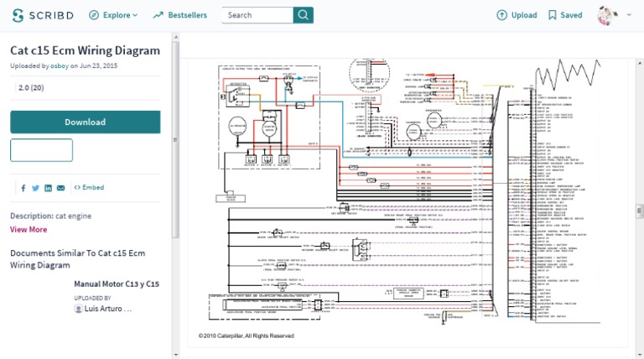Expand description with View More
The image size is (644, 359).
coord(29,230)
